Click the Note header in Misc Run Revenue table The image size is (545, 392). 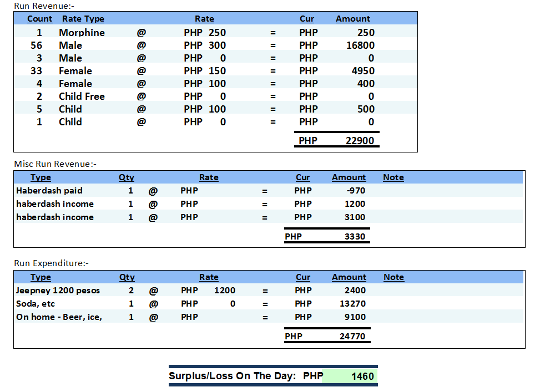point(393,177)
